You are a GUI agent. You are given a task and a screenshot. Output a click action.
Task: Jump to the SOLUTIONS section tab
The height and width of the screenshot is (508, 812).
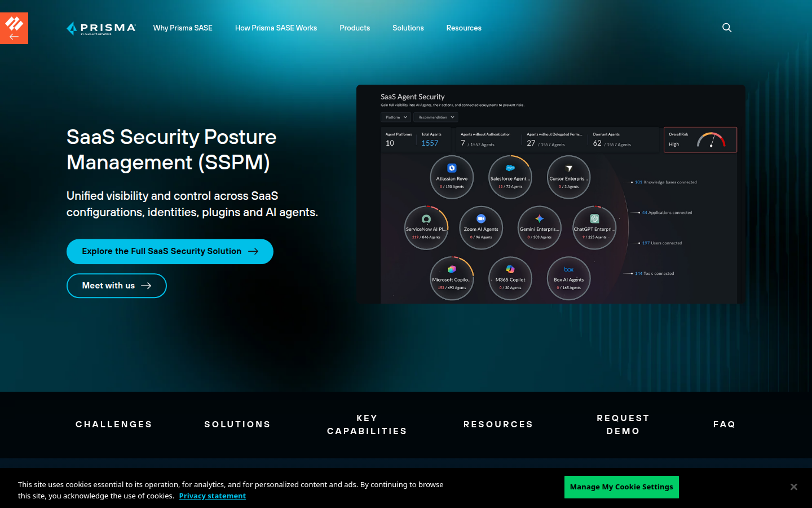coord(237,424)
